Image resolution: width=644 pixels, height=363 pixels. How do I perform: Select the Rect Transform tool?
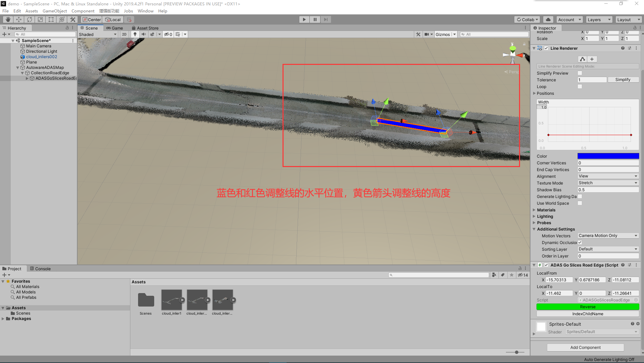pos(51,19)
